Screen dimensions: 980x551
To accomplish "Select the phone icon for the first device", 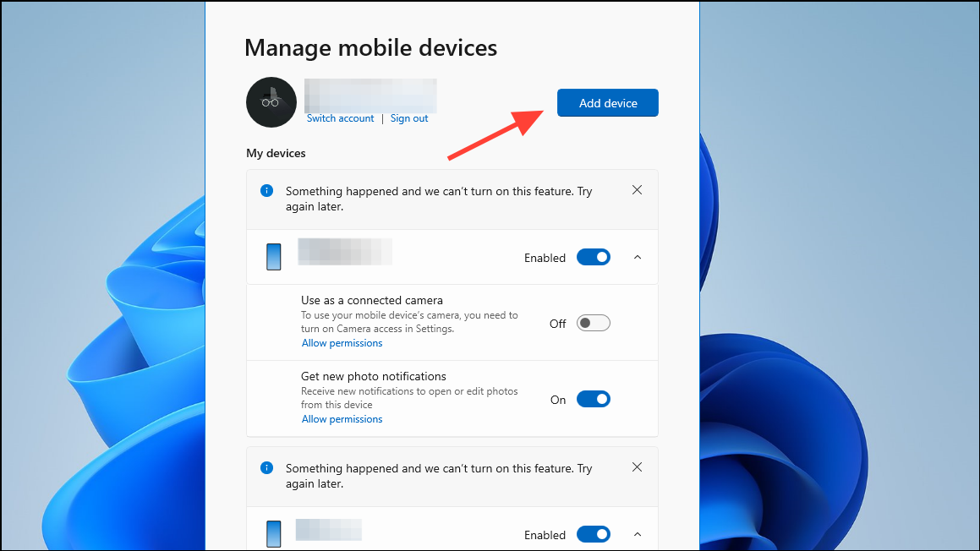I will pos(273,256).
